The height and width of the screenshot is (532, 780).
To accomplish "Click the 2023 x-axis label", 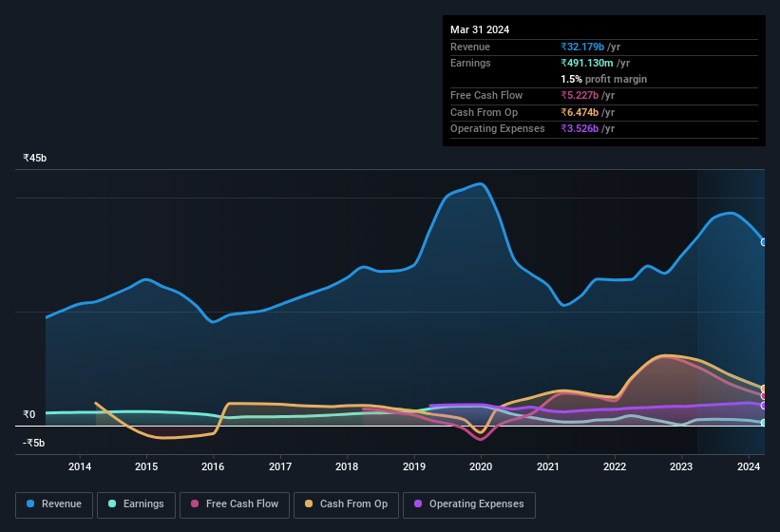I will tap(681, 466).
